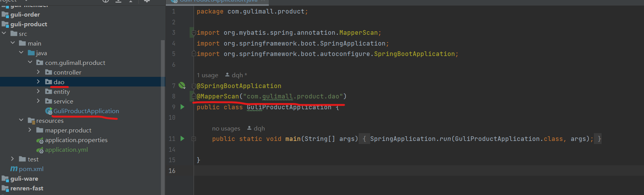Click the guli-ware module folder icon
The width and height of the screenshot is (644, 195).
(x=5, y=179)
